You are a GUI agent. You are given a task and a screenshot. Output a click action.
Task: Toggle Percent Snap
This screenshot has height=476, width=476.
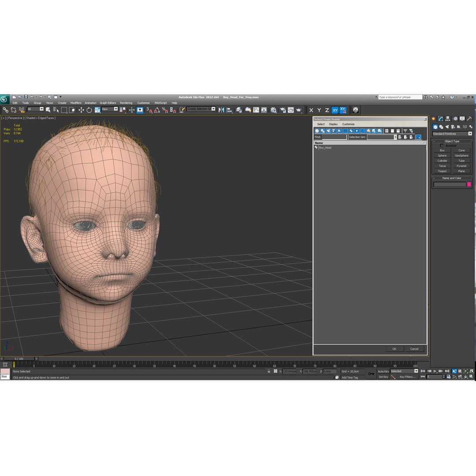point(165,110)
